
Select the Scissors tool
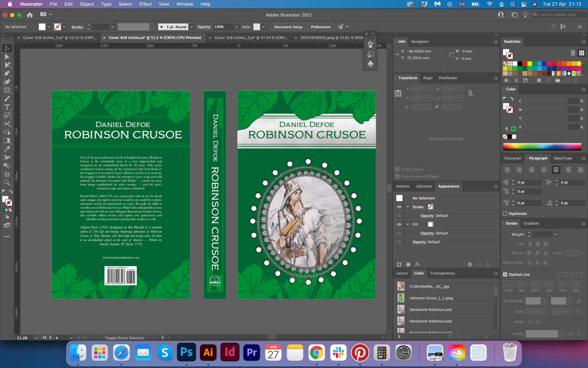(7, 124)
